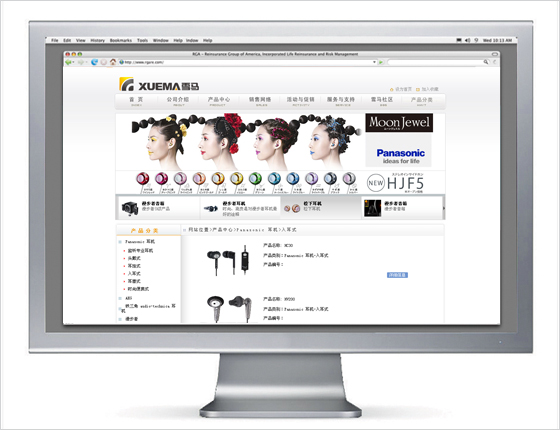Click the browser back arrow

tap(68, 62)
